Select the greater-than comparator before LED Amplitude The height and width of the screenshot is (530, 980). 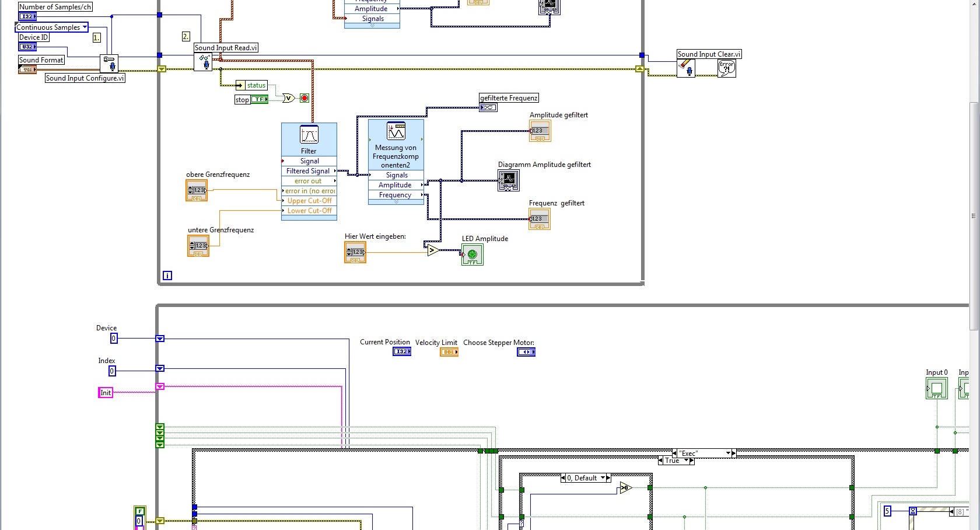point(433,250)
